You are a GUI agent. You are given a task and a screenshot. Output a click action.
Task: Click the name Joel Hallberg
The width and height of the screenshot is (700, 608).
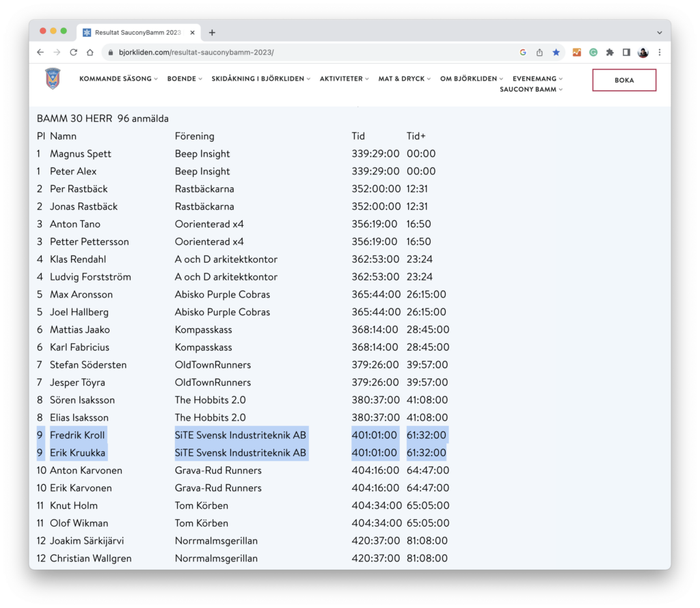click(x=79, y=312)
